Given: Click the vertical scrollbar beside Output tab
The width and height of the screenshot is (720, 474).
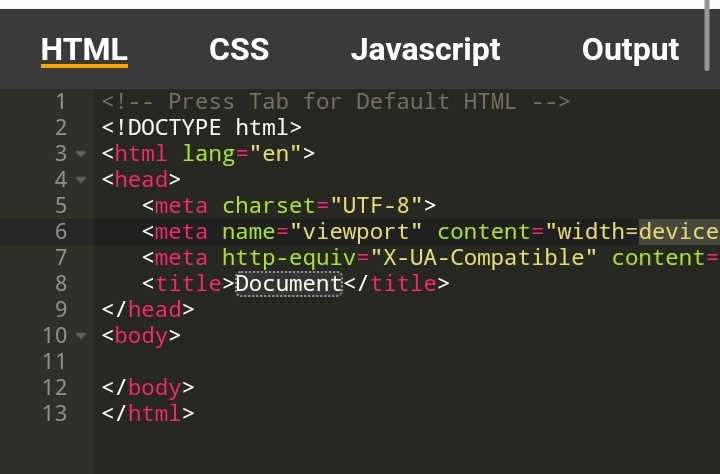Looking at the screenshot, I should [x=707, y=35].
